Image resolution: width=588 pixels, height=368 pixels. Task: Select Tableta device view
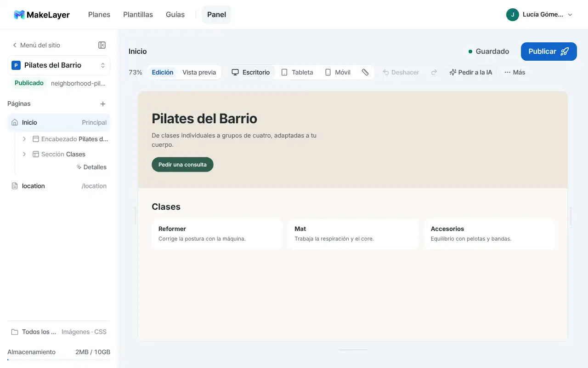(297, 72)
